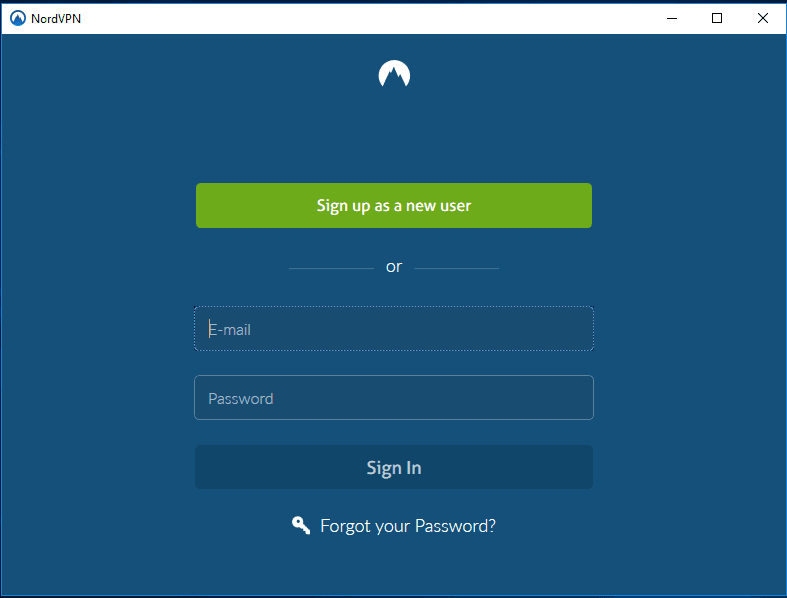Click the empty blue area below the logo
This screenshot has width=787, height=598.
click(394, 133)
